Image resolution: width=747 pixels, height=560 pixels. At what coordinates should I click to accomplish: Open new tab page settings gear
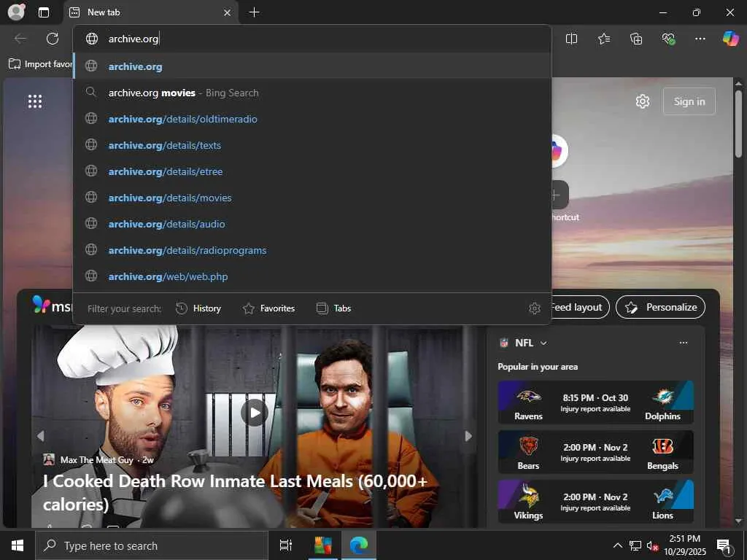[642, 101]
